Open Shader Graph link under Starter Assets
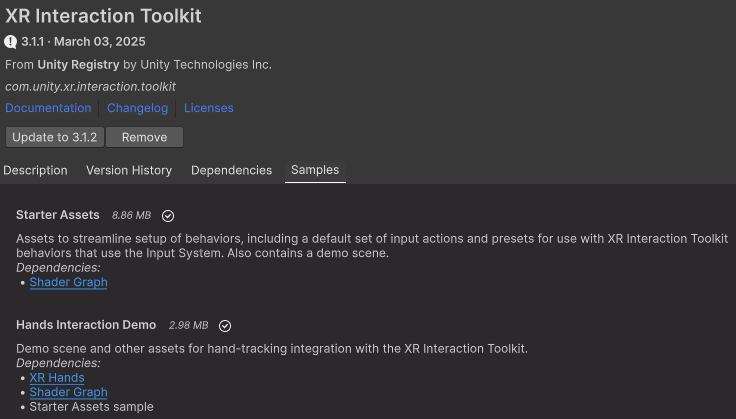Viewport: 736px width, 419px height. pos(69,282)
